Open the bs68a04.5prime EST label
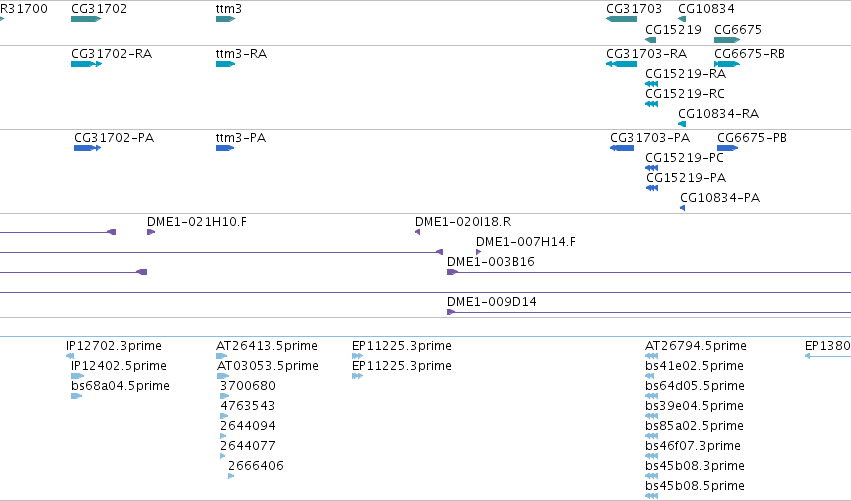The image size is (851, 501). 120,386
